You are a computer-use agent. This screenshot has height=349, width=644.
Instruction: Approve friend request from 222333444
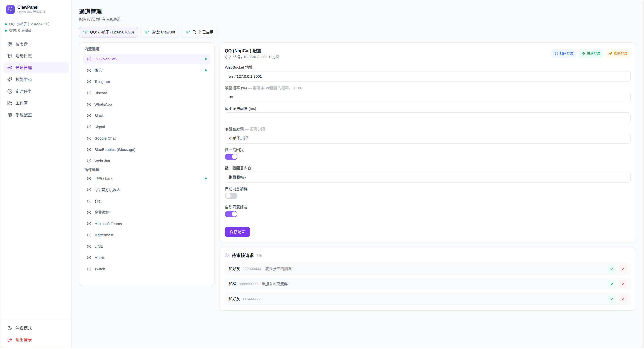pyautogui.click(x=612, y=269)
